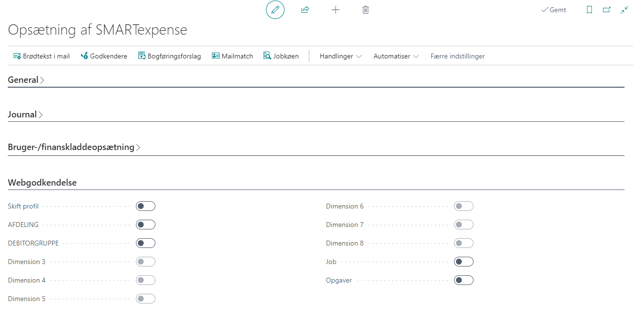The width and height of the screenshot is (644, 322).
Task: Click the Skift profil label
Action: [23, 207]
